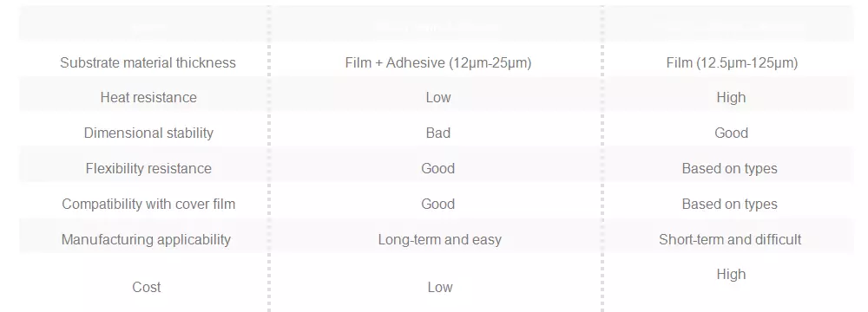Select 'Good' in Compatibility with cover film row
This screenshot has width=868, height=312.
click(x=437, y=204)
